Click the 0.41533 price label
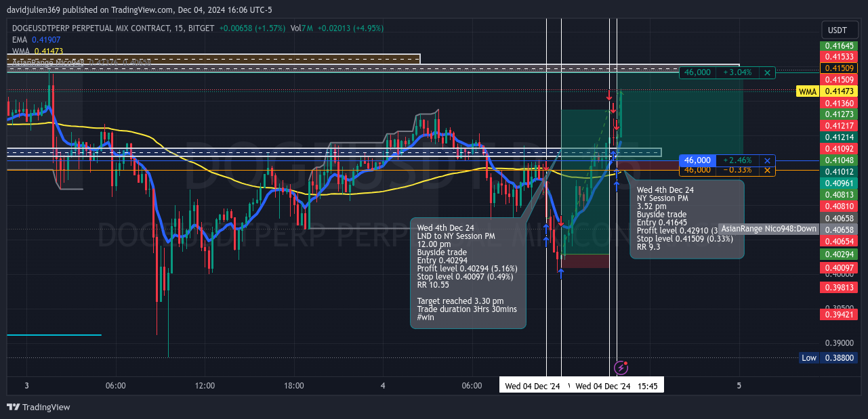Viewport: 868px width, 419px height. (x=839, y=57)
